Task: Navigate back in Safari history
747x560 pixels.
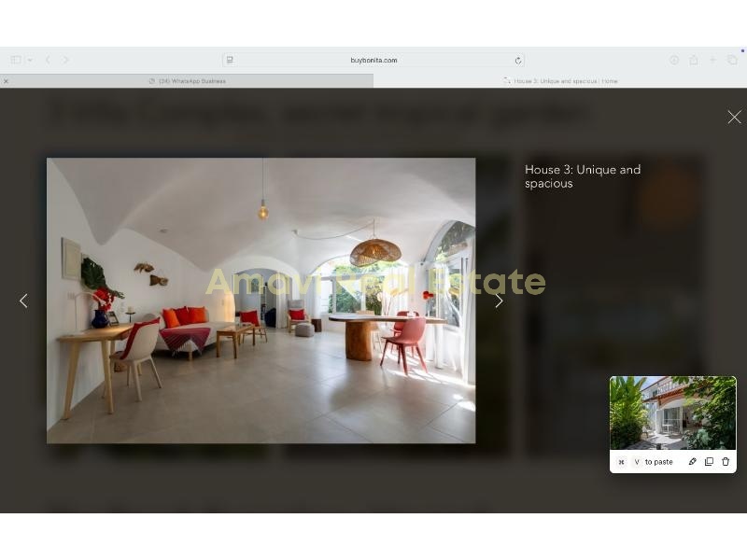Action: tap(48, 60)
